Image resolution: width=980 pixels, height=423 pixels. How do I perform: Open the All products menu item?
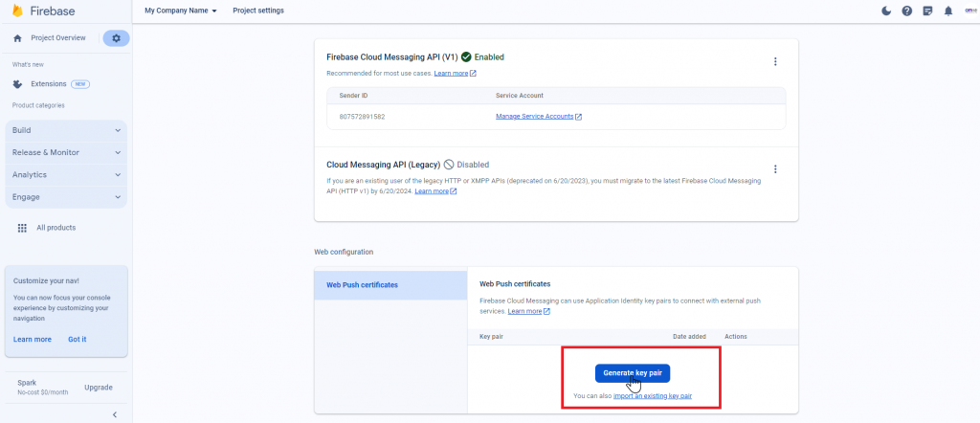pos(56,228)
